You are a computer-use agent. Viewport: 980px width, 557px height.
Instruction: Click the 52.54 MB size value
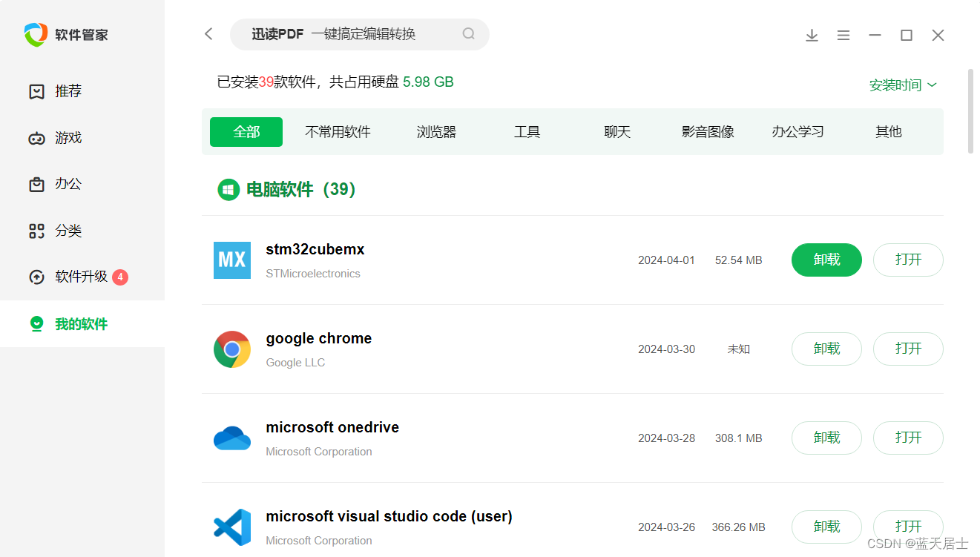tap(738, 260)
